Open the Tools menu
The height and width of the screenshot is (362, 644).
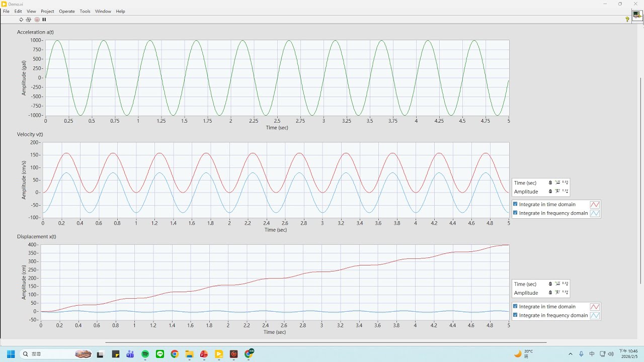[x=85, y=11]
